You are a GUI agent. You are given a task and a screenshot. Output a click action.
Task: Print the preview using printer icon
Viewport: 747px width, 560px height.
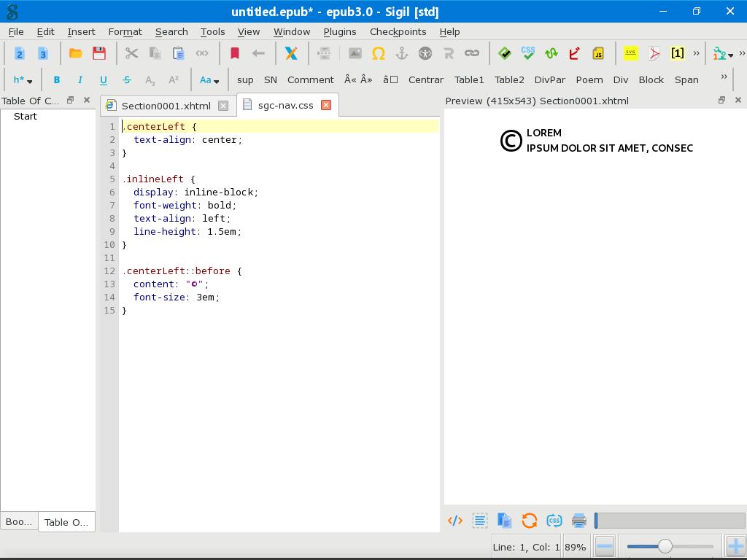point(579,521)
